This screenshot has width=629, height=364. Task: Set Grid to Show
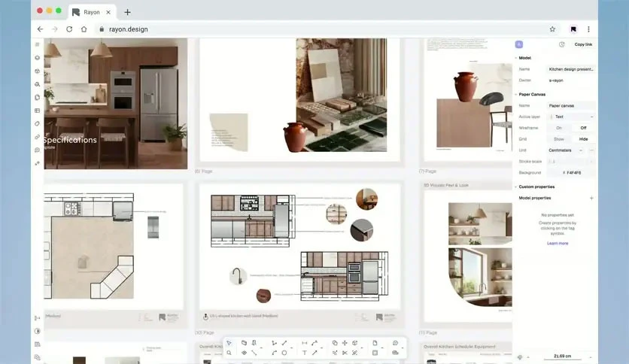559,139
